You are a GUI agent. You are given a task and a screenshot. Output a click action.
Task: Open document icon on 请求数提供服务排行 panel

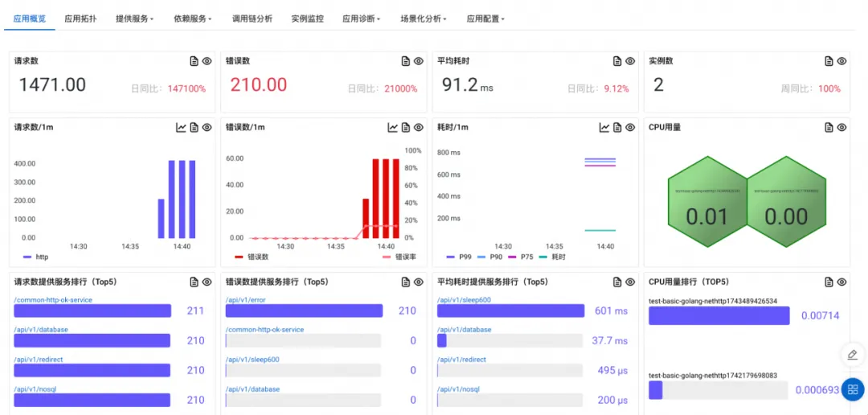[194, 282]
